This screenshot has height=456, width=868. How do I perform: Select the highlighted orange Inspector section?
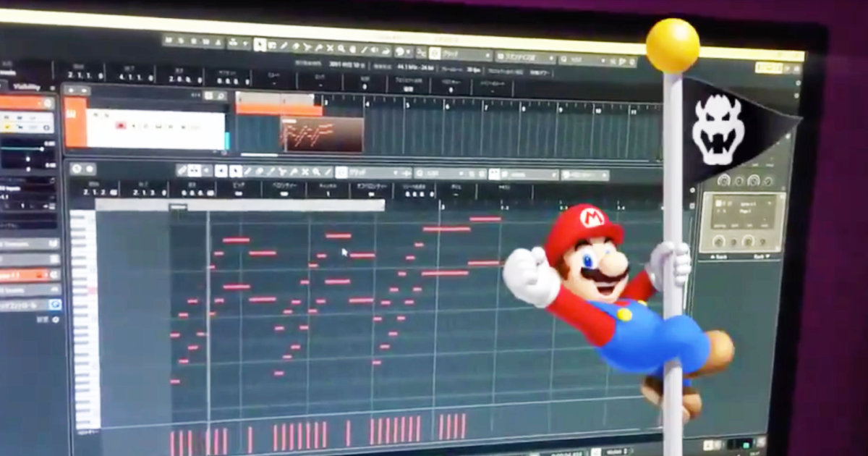click(x=25, y=275)
